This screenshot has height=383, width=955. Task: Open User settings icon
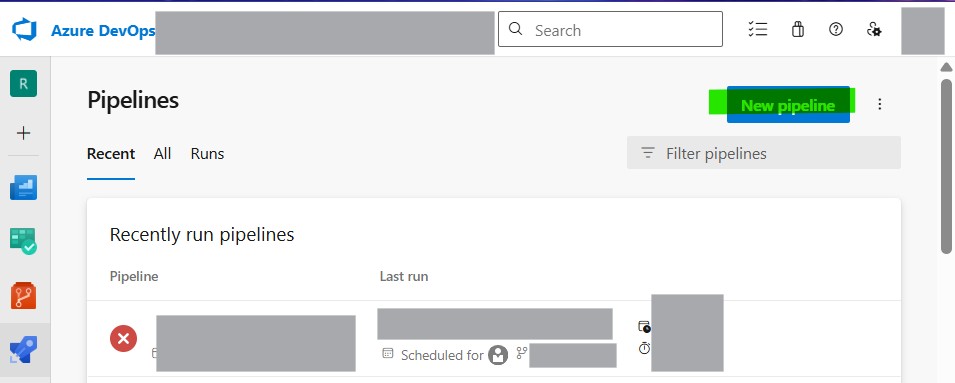click(x=874, y=29)
